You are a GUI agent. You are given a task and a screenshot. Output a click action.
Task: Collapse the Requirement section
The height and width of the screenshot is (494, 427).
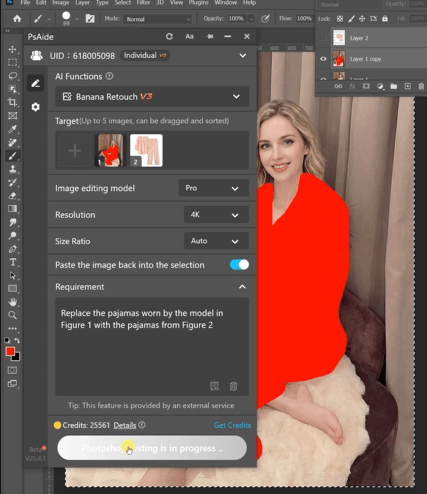pos(242,287)
